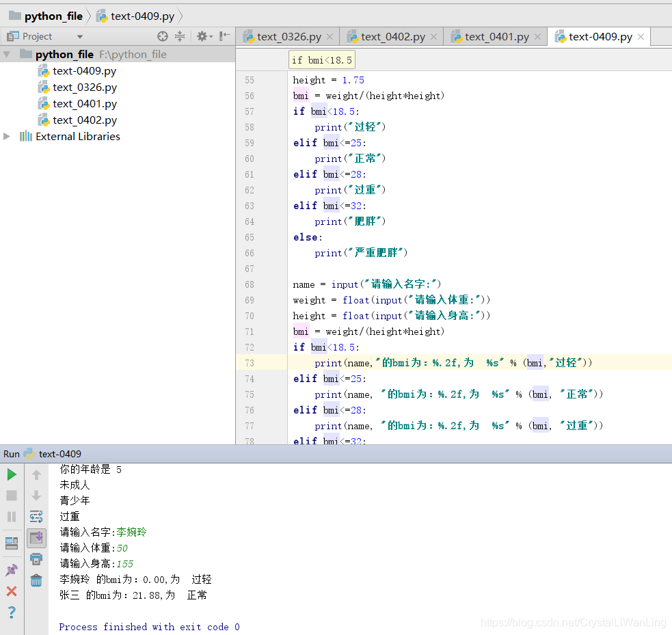Screen dimensions: 672x635
Task: Click the restore layout icon in Run panel
Action: [x=12, y=543]
